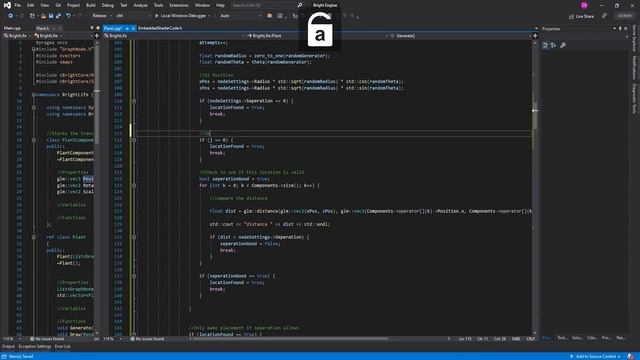The width and height of the screenshot is (640, 360).
Task: Switch to the Plant.h tab
Action: tap(42, 28)
